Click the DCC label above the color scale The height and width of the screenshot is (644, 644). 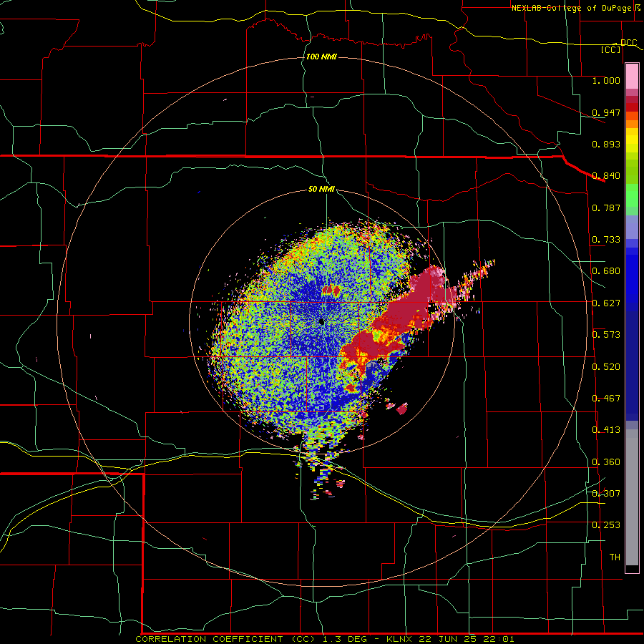628,42
